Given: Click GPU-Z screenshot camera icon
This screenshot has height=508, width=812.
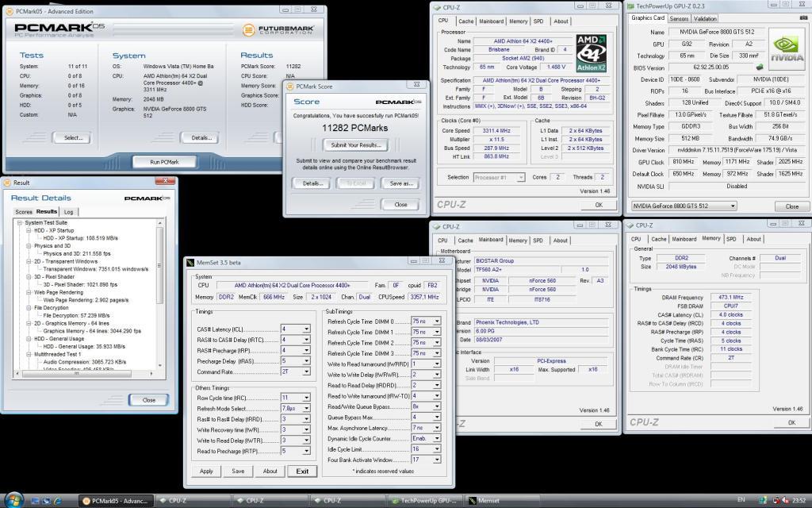Looking at the screenshot, I should (804, 17).
